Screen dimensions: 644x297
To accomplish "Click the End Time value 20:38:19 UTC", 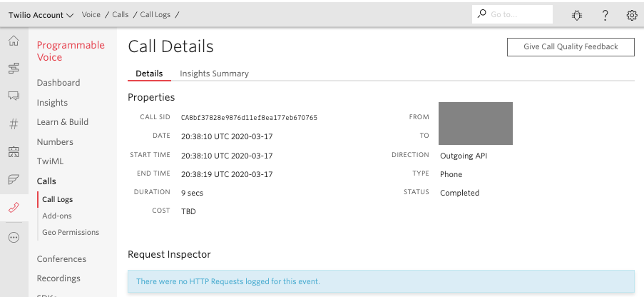I will (227, 174).
